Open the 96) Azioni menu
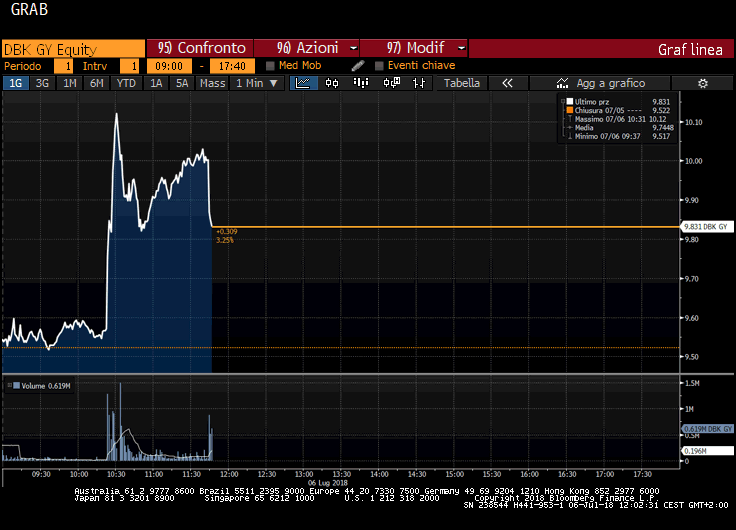736x530 pixels. click(x=307, y=48)
